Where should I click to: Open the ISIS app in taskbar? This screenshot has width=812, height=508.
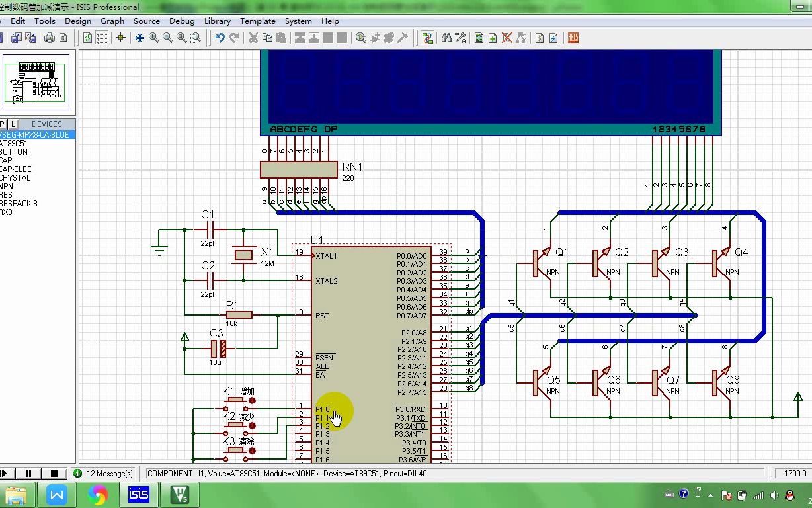pyautogui.click(x=138, y=495)
